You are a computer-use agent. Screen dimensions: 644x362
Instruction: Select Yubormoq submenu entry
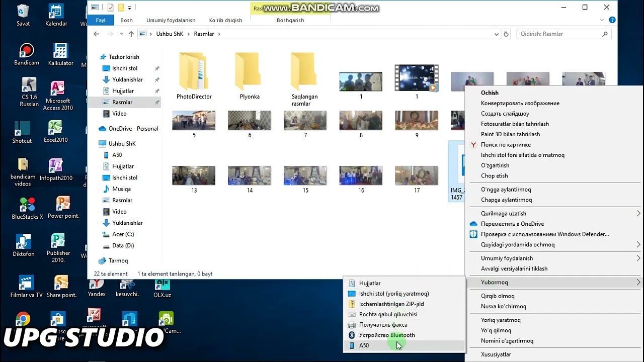(x=555, y=282)
